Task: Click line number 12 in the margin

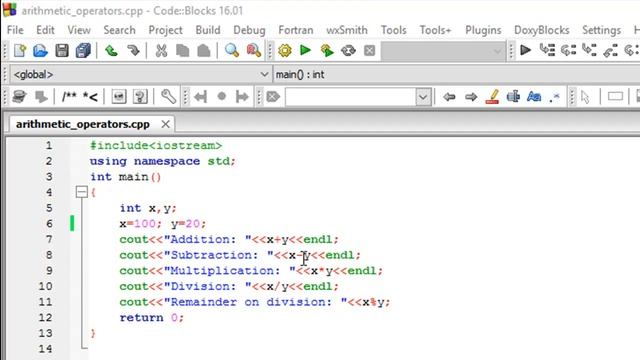Action: (45, 318)
